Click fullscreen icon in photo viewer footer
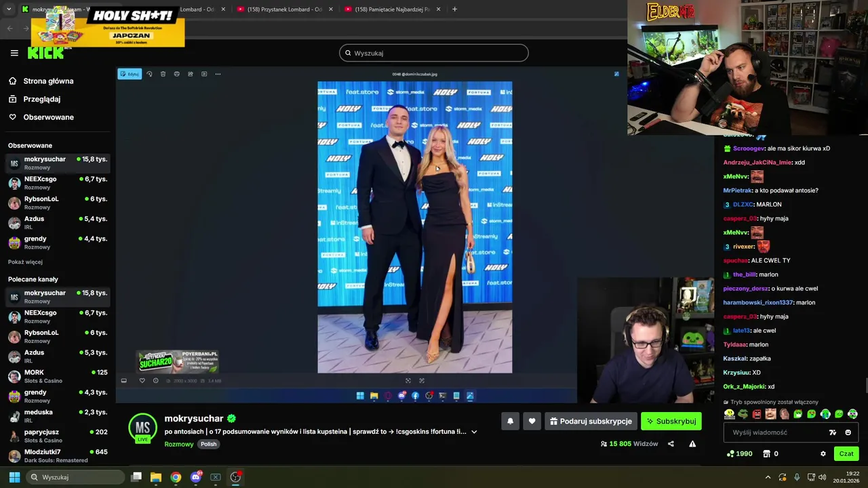The image size is (868, 488). coord(422,381)
